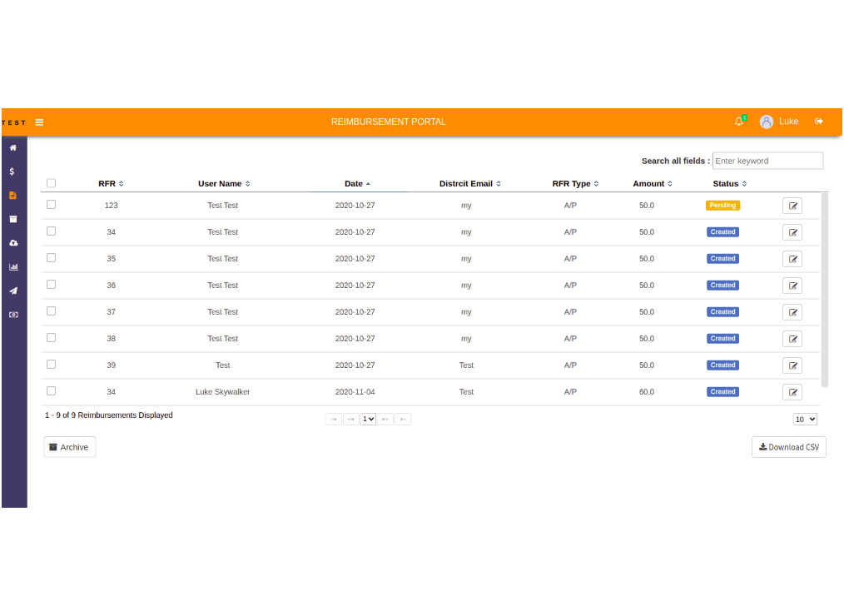Open the sidebar hamburger menu

click(39, 122)
